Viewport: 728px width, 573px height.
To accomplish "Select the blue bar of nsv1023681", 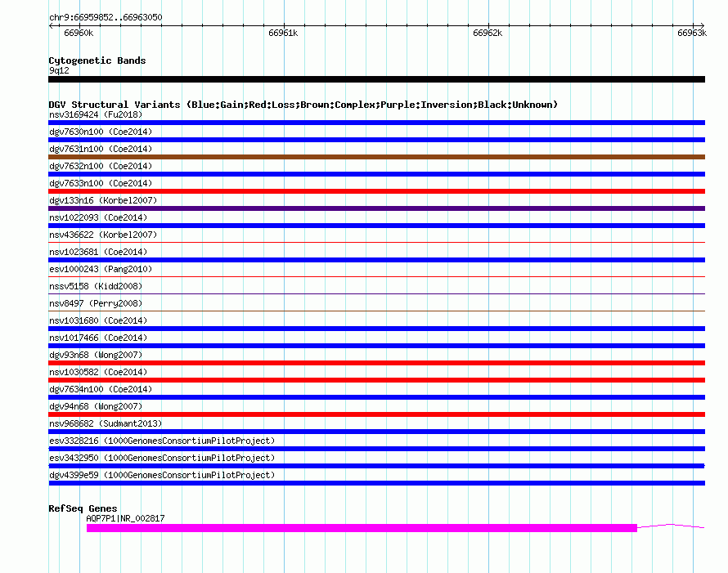I will [x=376, y=260].
